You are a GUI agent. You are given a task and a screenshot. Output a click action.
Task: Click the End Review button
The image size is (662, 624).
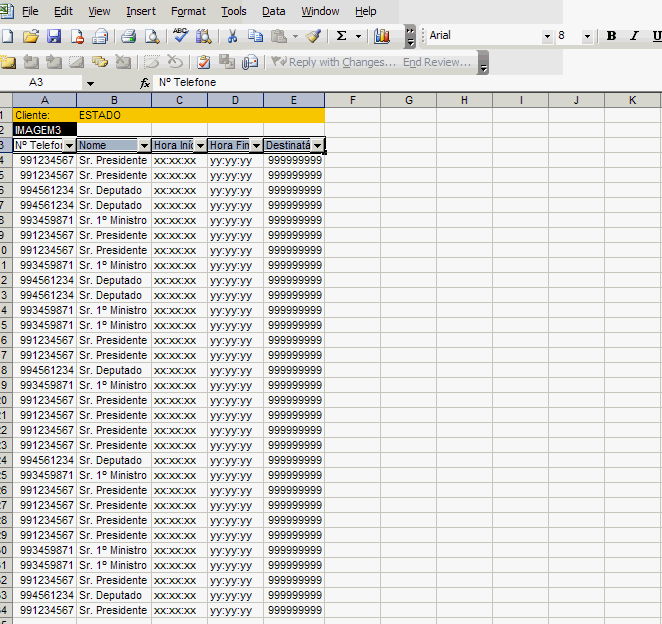(436, 62)
